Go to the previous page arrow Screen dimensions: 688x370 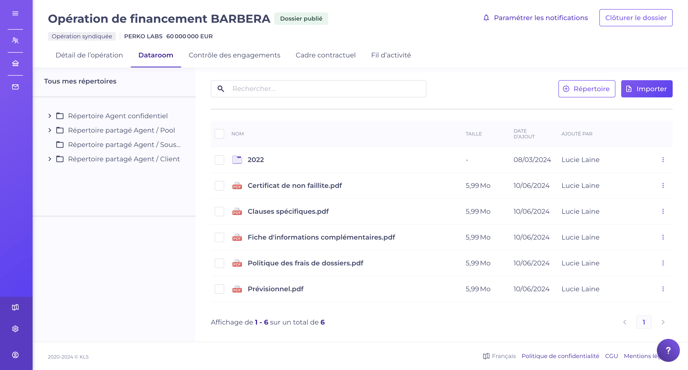[x=624, y=322]
